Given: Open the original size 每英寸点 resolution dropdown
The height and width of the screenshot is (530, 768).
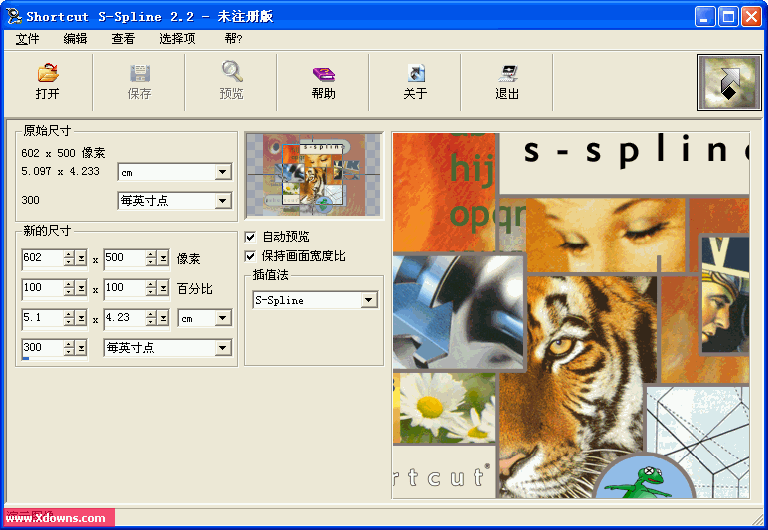Looking at the screenshot, I should point(223,201).
